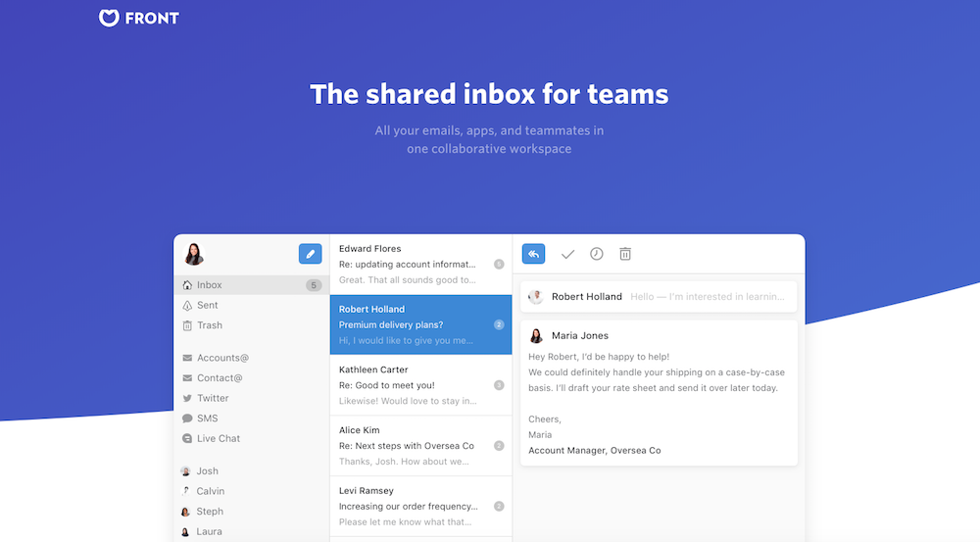Click the blue compose pencil icon
The width and height of the screenshot is (980, 542).
(310, 254)
